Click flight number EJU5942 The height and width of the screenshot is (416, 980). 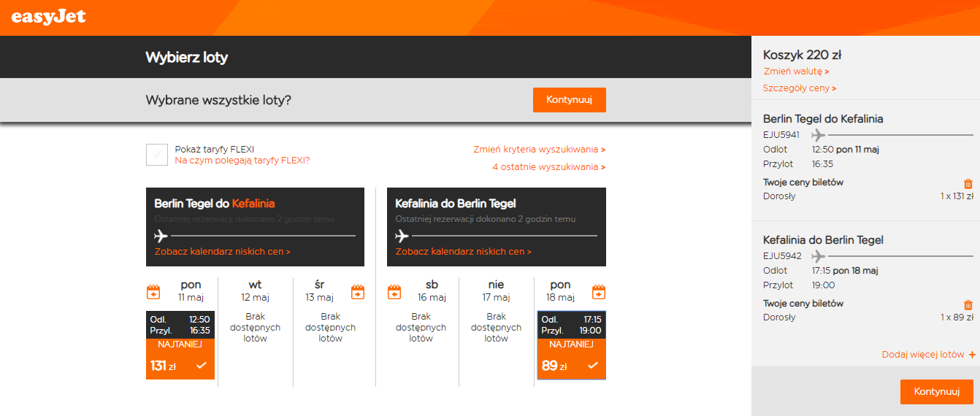(781, 256)
